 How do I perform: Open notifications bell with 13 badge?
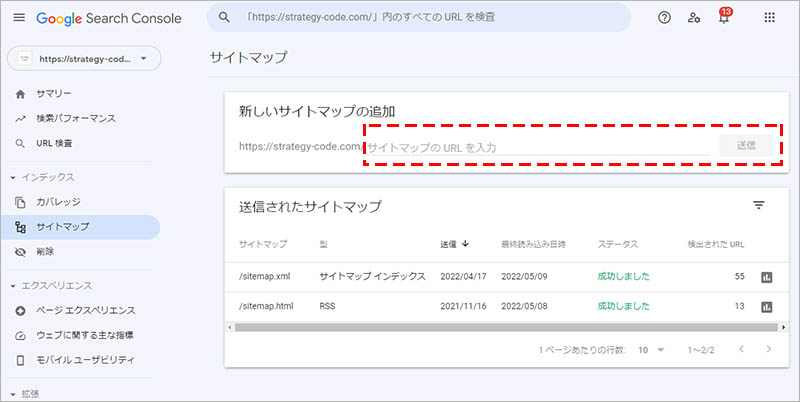(724, 18)
